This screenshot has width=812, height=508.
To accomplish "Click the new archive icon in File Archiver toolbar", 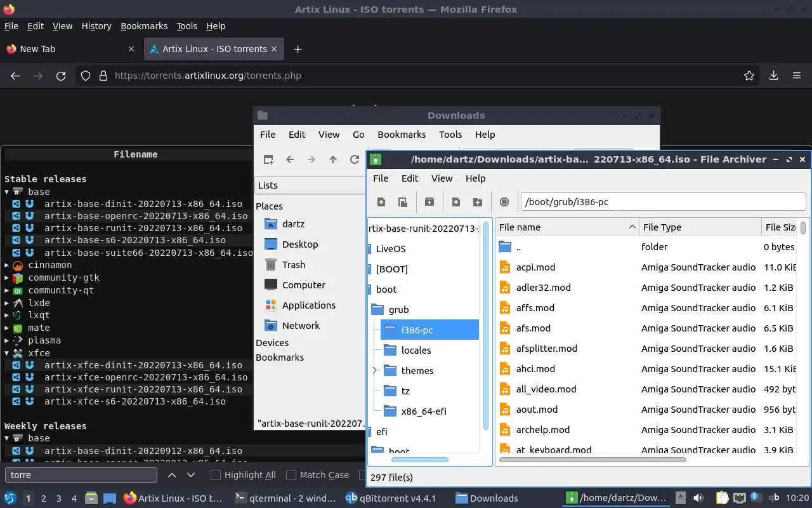I will [381, 202].
